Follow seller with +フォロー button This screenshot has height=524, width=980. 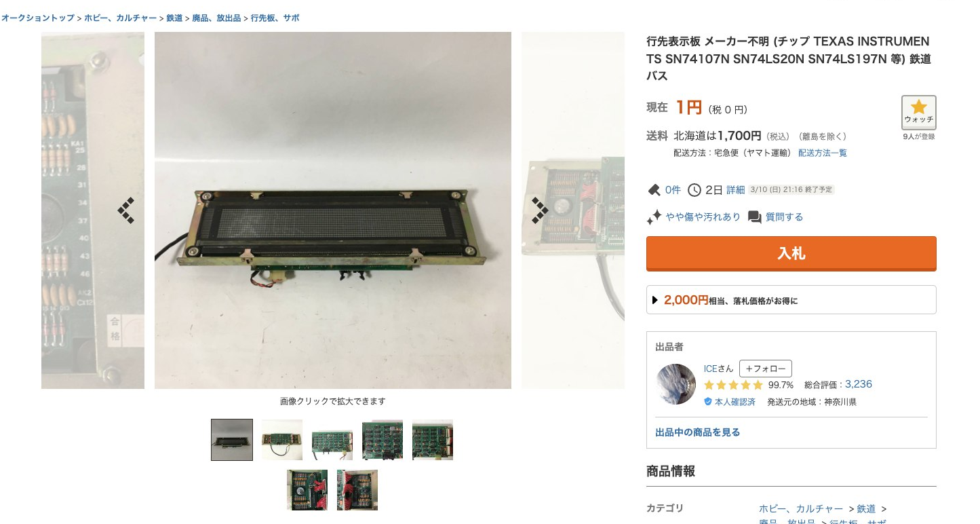tap(766, 369)
